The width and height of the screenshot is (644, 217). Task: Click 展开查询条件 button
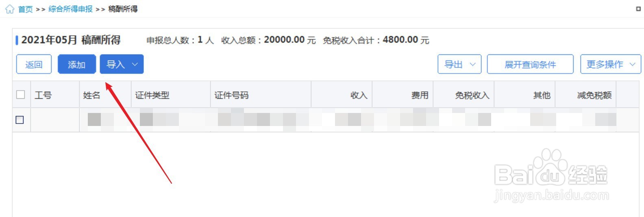(x=530, y=64)
